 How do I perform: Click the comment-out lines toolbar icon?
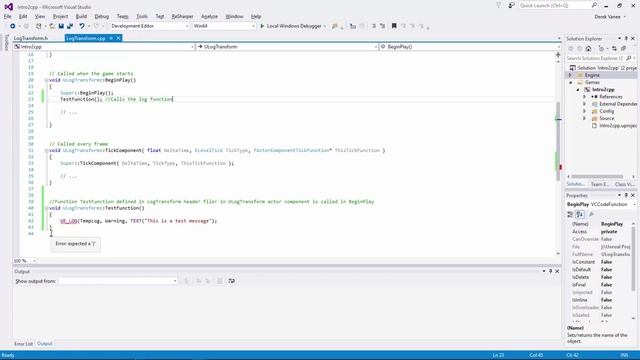[373, 26]
